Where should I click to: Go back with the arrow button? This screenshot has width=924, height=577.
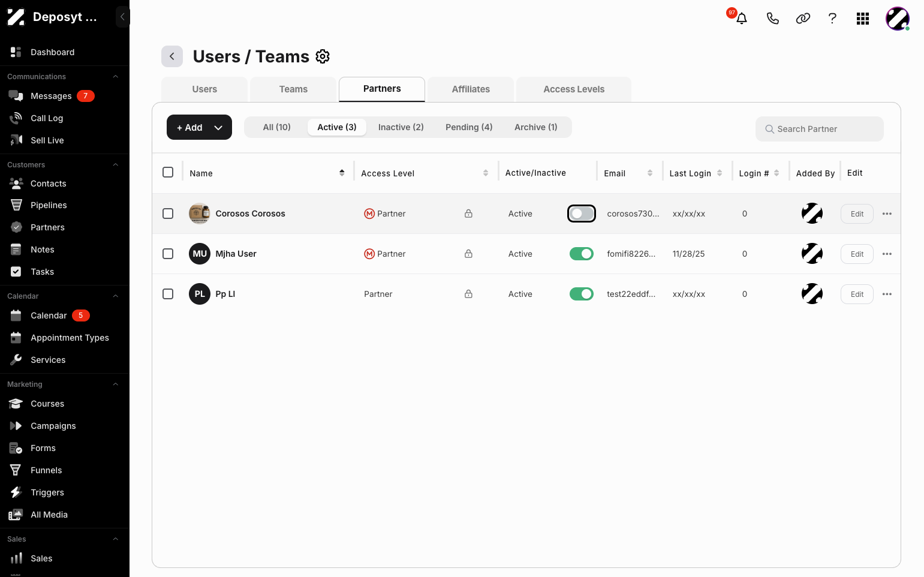pos(172,56)
